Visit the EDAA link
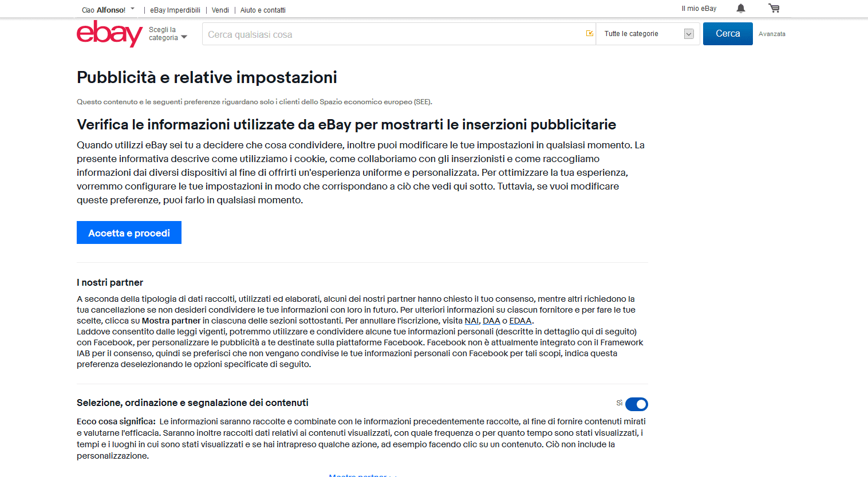The image size is (868, 477). 520,321
